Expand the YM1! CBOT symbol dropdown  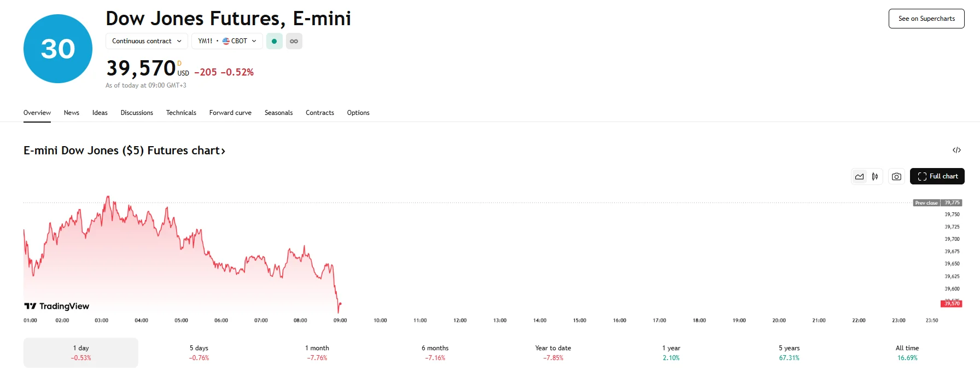(227, 41)
